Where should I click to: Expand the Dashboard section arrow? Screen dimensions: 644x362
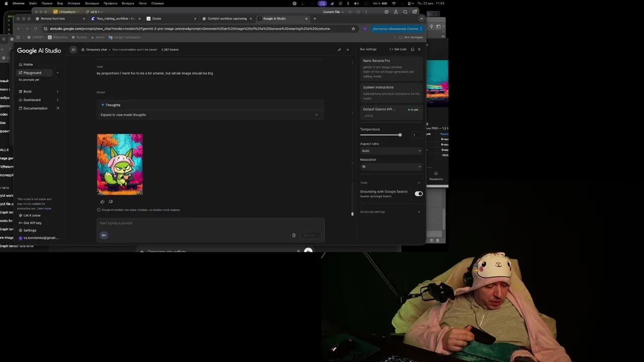(x=57, y=100)
